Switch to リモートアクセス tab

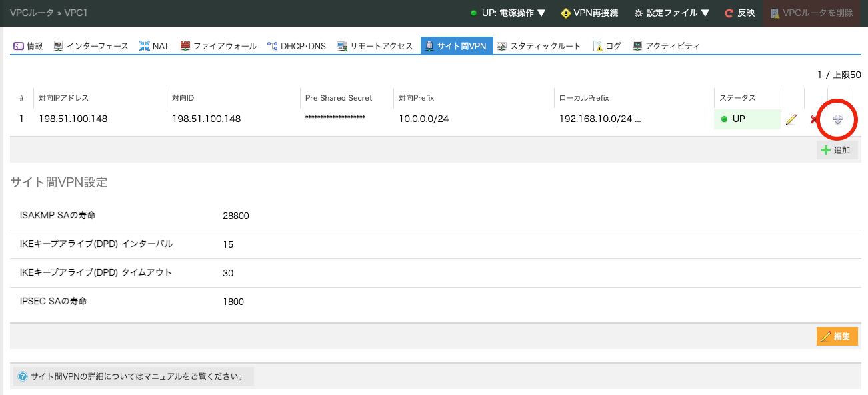pos(375,46)
